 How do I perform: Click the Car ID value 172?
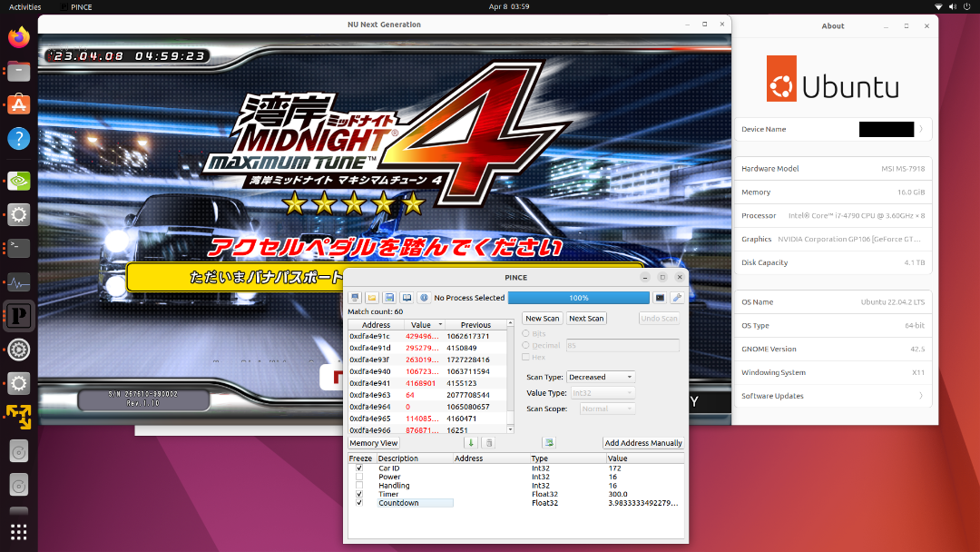click(x=614, y=468)
